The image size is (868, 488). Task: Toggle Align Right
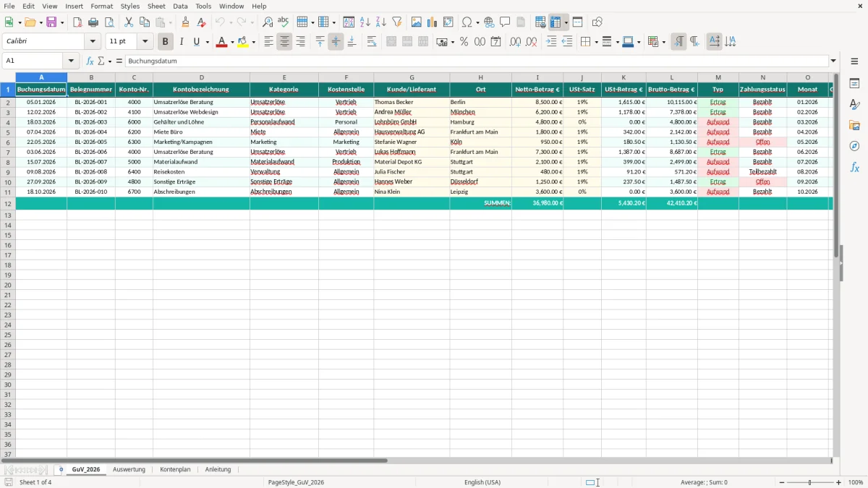click(x=300, y=42)
